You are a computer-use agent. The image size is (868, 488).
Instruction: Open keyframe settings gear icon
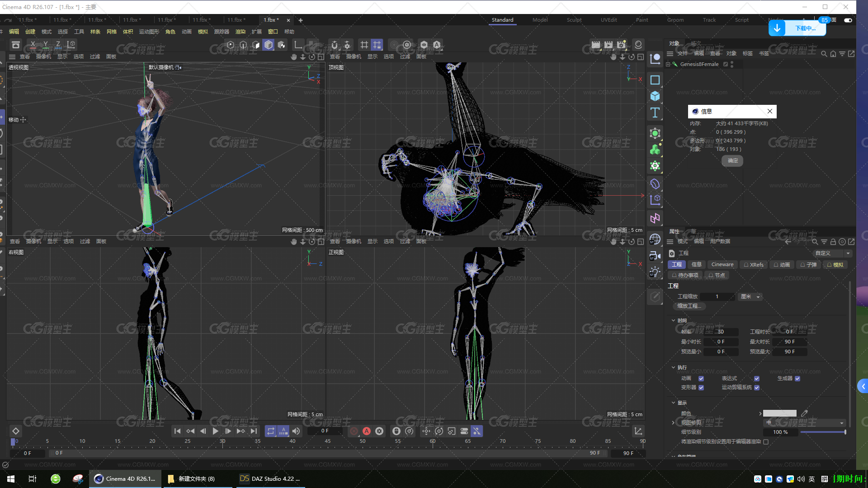(379, 431)
